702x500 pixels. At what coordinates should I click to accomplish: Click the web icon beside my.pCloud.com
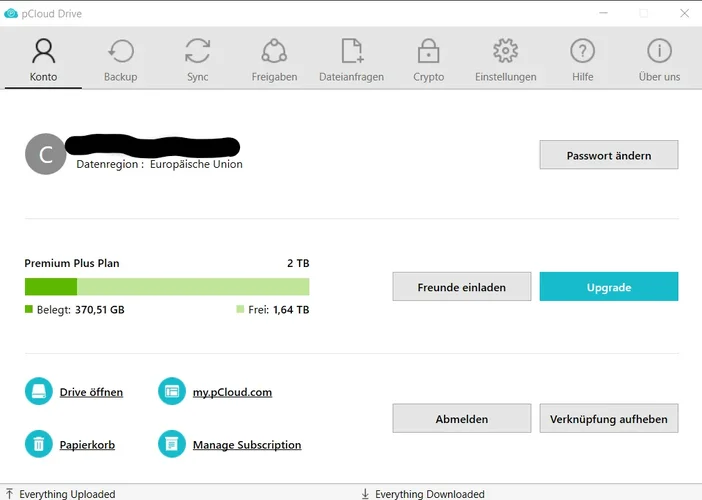(x=171, y=391)
